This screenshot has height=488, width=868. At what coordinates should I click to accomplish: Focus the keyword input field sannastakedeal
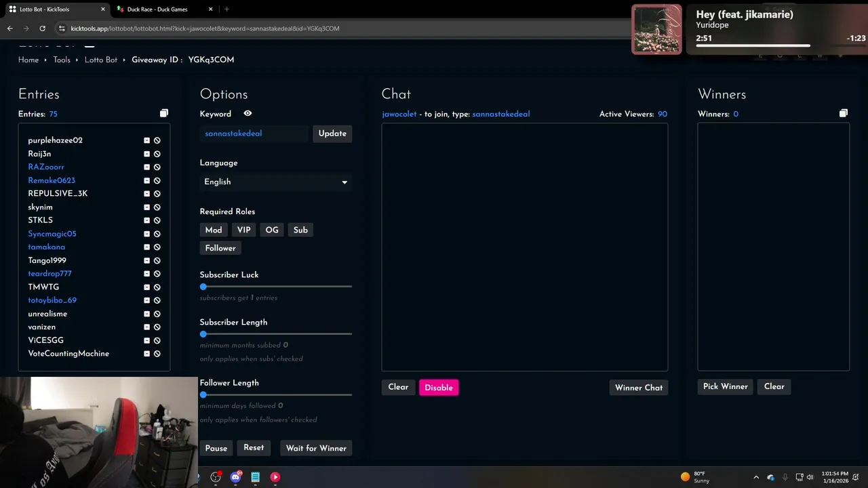pyautogui.click(x=254, y=134)
